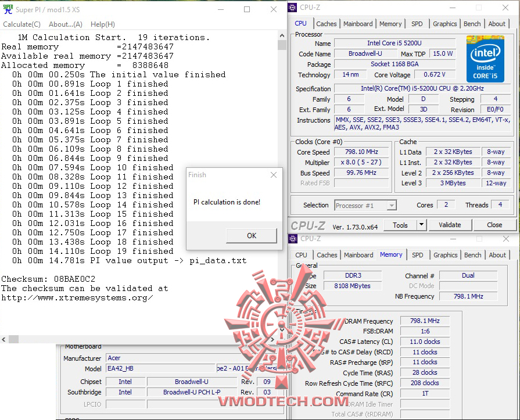The width and height of the screenshot is (520, 420).
Task: Switch to Memory tab in upper CPU-Z window
Action: tap(390, 24)
